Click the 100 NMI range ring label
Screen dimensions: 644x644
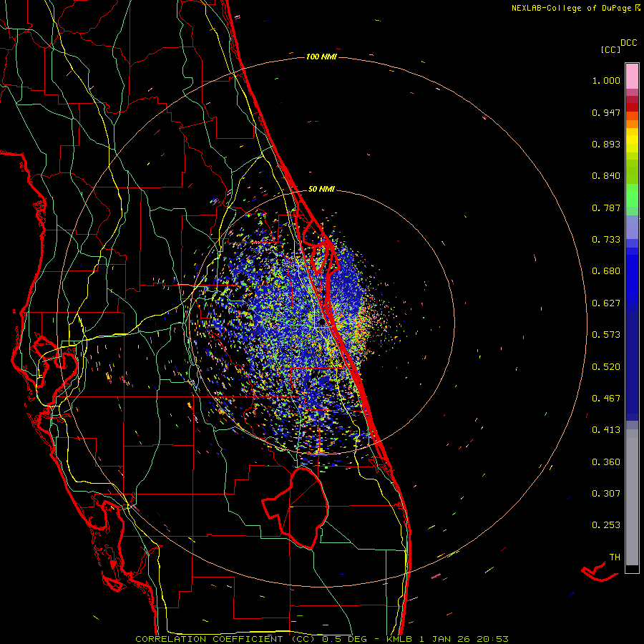point(321,57)
